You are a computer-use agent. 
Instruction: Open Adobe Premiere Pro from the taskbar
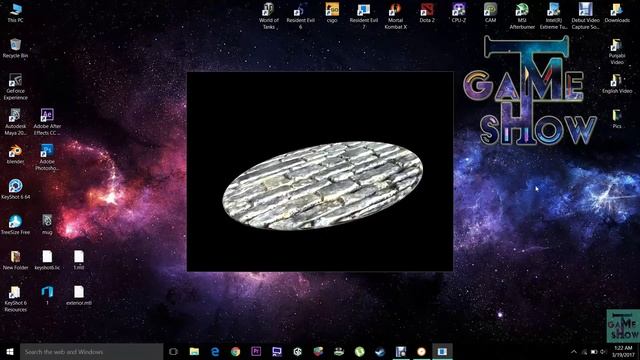[256, 351]
